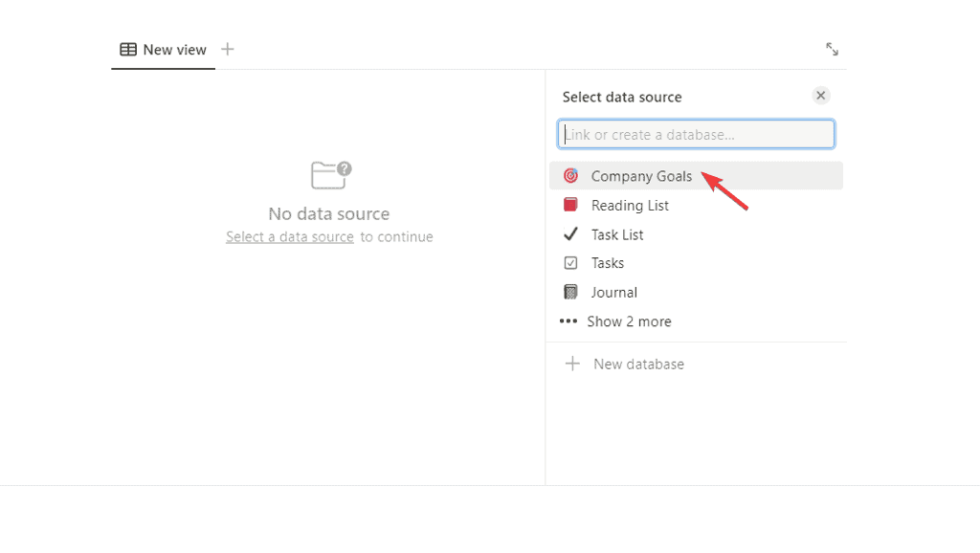Focus the Link or create a database field
980x553 pixels.
[x=696, y=134]
